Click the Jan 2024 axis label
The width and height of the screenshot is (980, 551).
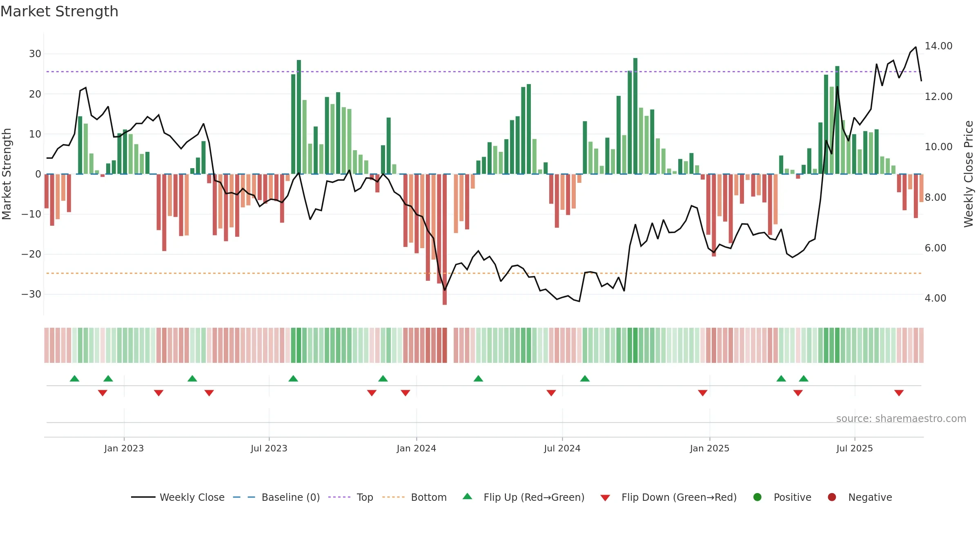point(416,449)
